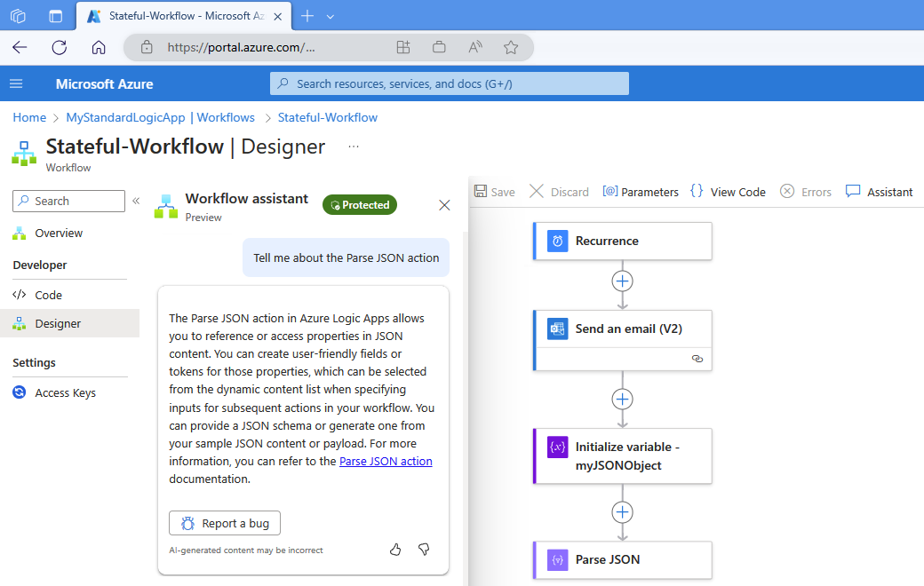Image resolution: width=924 pixels, height=586 pixels.
Task: Open the browser apps grid icon
Action: 403,47
